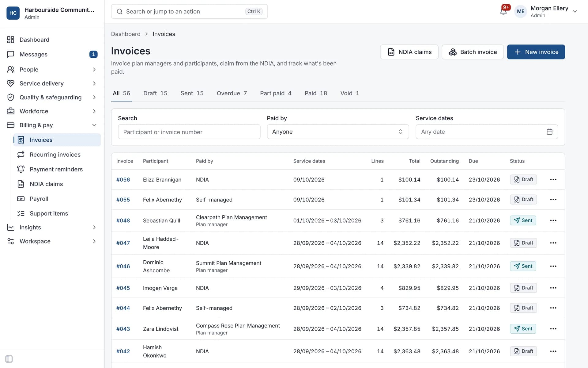Switch to the Overdue 7 tab
The image size is (588, 368).
(x=232, y=93)
